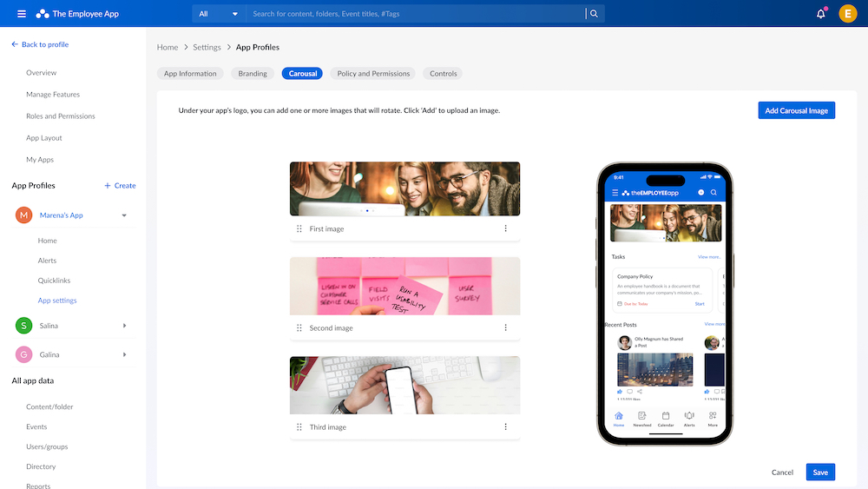Open Directory in sidebar
The height and width of the screenshot is (489, 868).
(41, 466)
